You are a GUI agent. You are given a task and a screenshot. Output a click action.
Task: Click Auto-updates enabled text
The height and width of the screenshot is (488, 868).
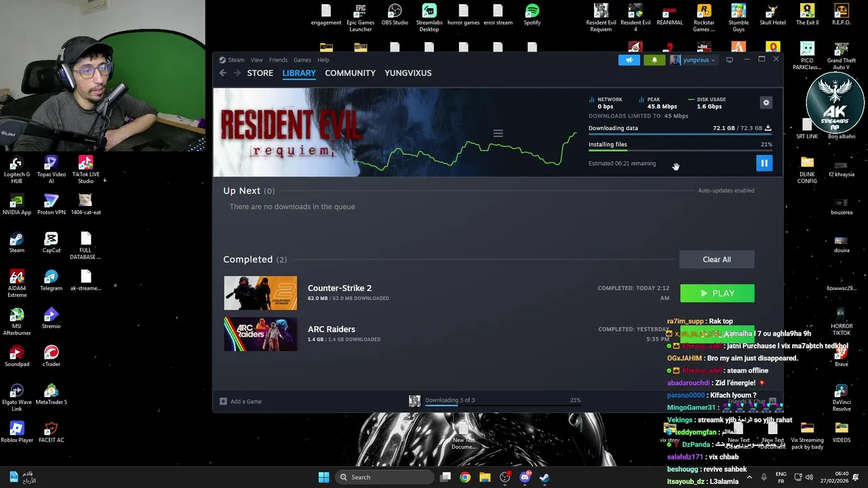(726, 190)
